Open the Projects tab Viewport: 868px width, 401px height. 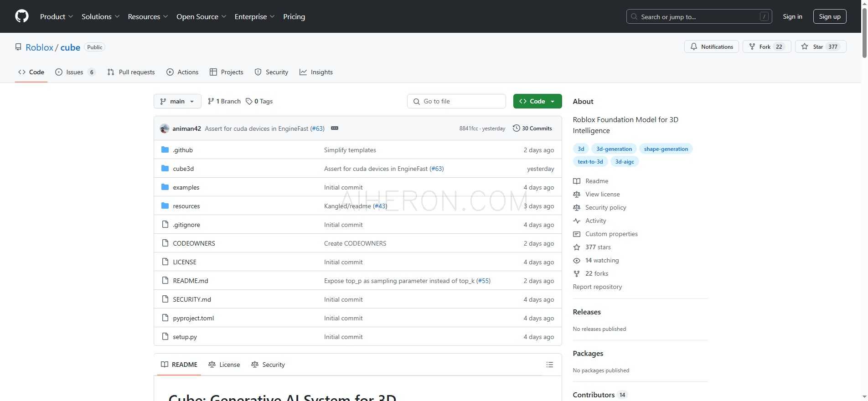coord(227,72)
